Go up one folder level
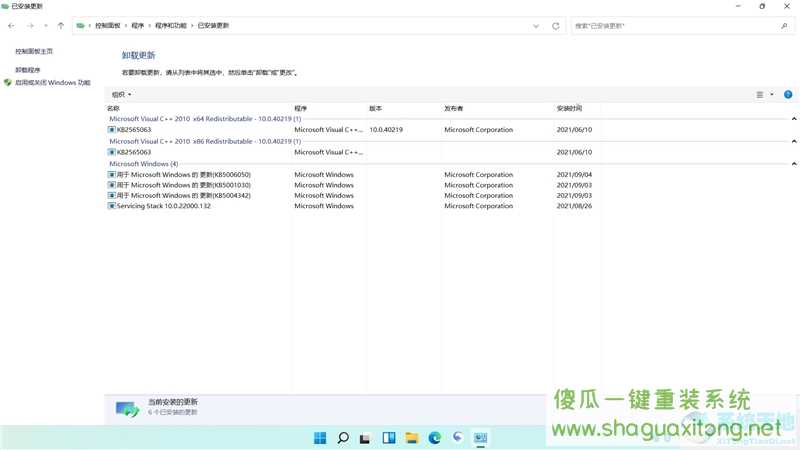 click(61, 26)
